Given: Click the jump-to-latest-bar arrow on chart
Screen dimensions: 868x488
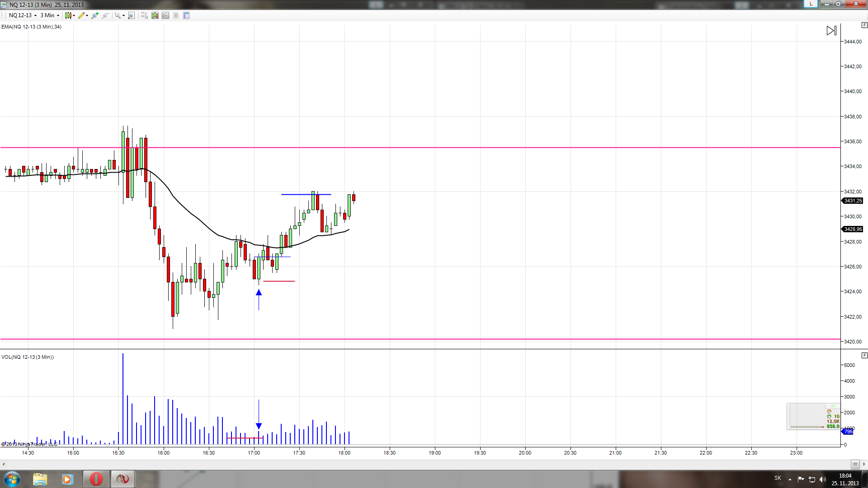Looking at the screenshot, I should [831, 31].
